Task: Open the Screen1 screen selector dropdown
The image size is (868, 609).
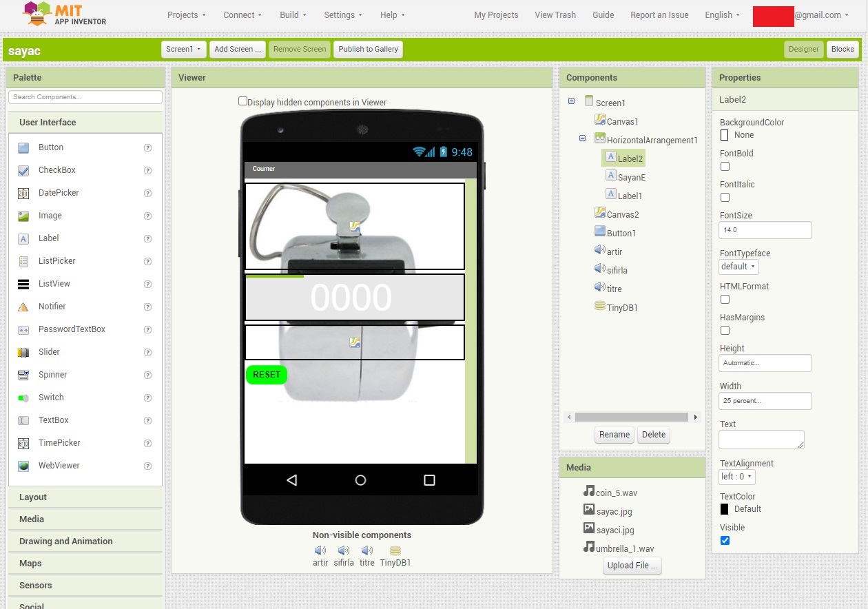Action: [184, 49]
